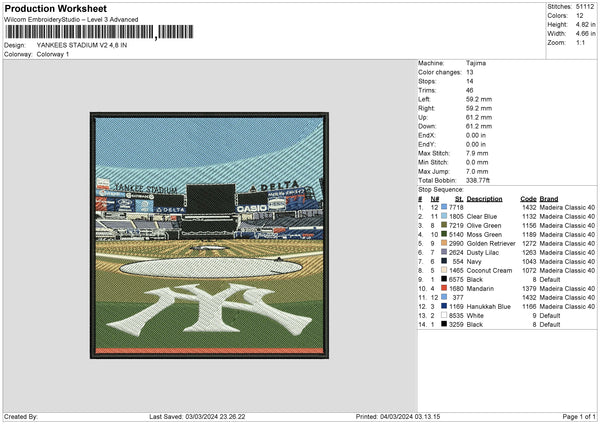The width and height of the screenshot is (600, 424).
Task: Click the 'Golden Retriever' description text
Action: (x=491, y=243)
